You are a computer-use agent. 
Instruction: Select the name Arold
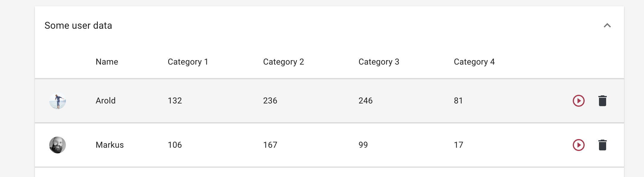[106, 100]
